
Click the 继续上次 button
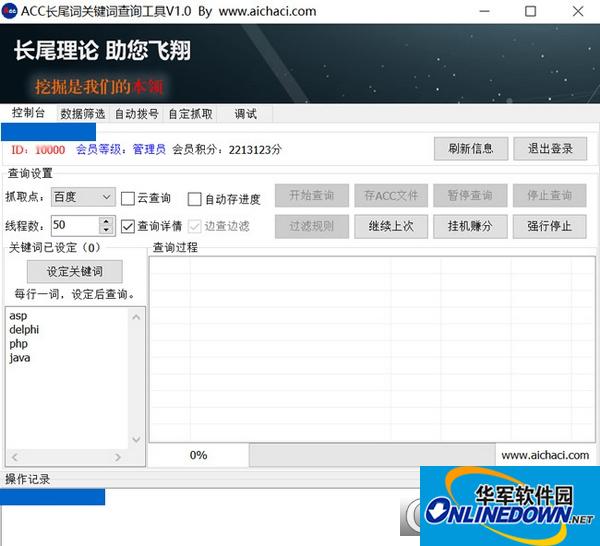[x=391, y=226]
